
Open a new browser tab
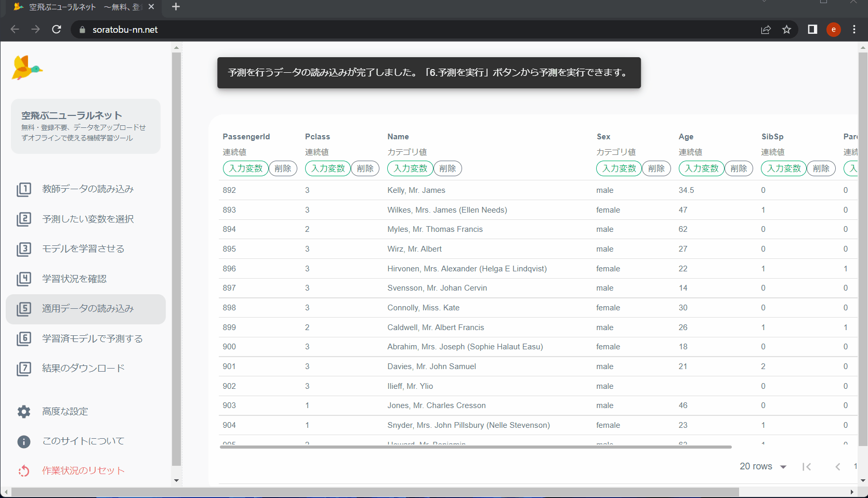[176, 7]
